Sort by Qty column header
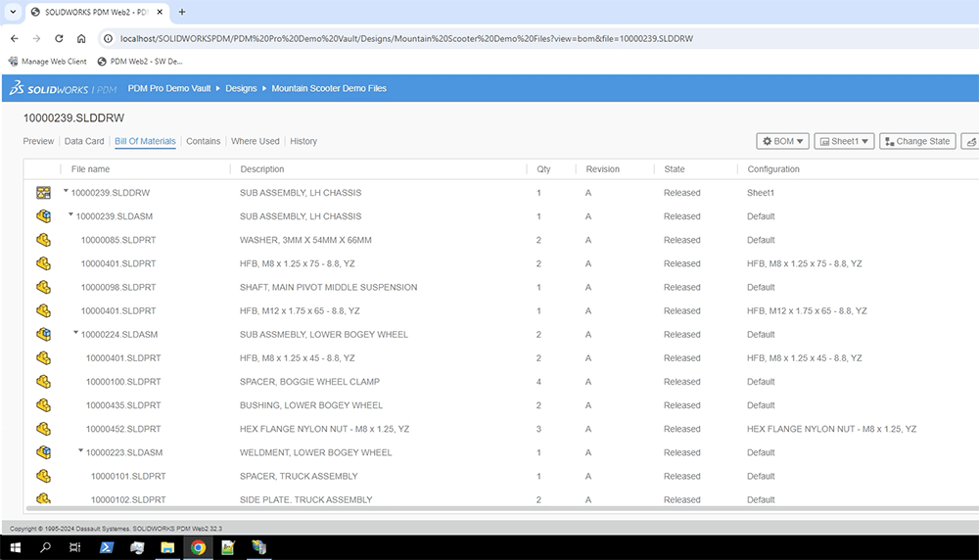979x560 pixels. [x=543, y=169]
